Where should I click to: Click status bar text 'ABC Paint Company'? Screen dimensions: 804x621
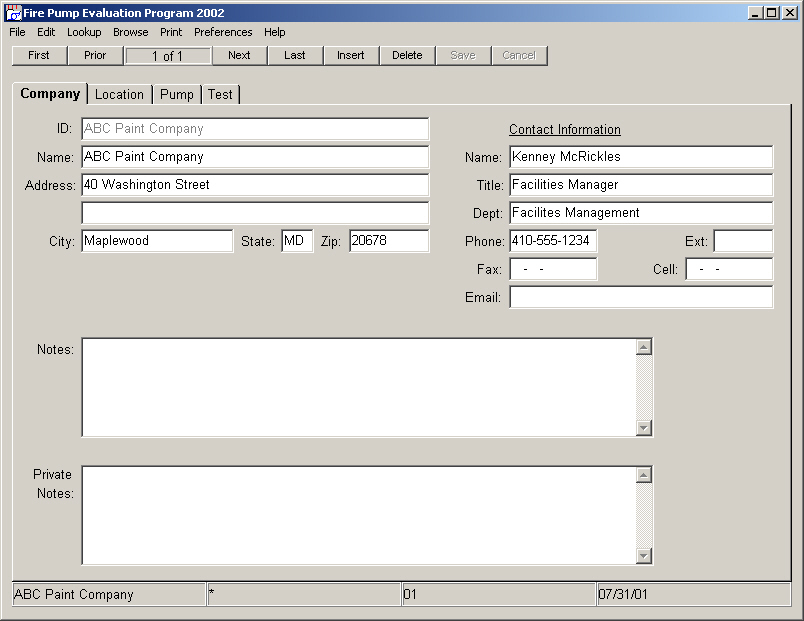[73, 594]
